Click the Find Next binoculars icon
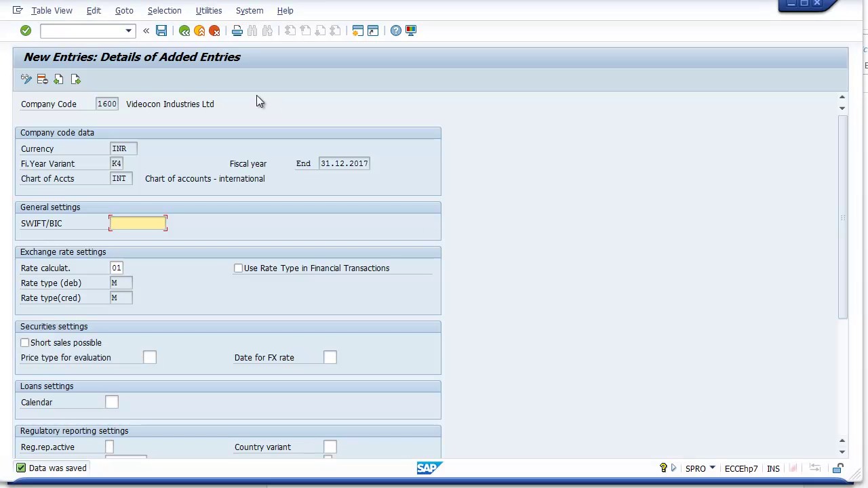This screenshot has width=868, height=488. point(267,30)
